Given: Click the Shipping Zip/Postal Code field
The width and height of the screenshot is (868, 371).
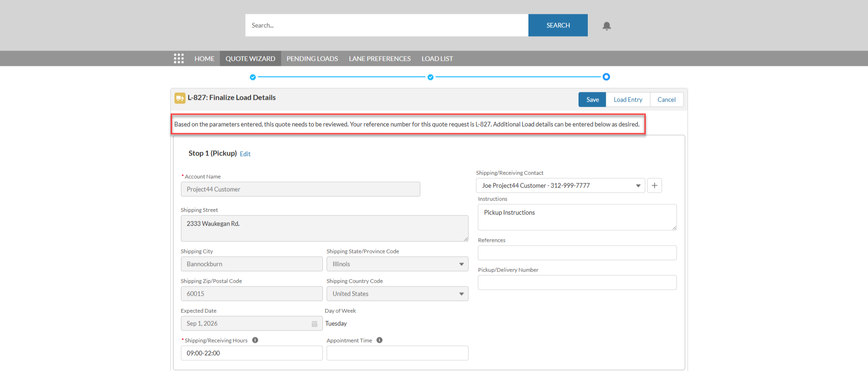Looking at the screenshot, I should tap(252, 293).
